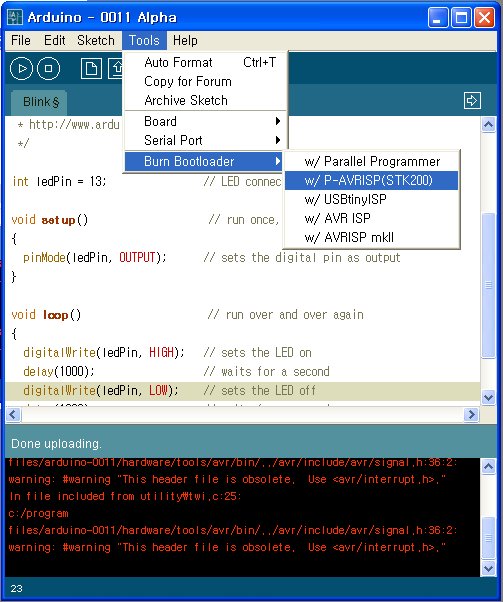Click editor horizontal scroll left arrow
This screenshot has height=602, width=503.
point(13,415)
